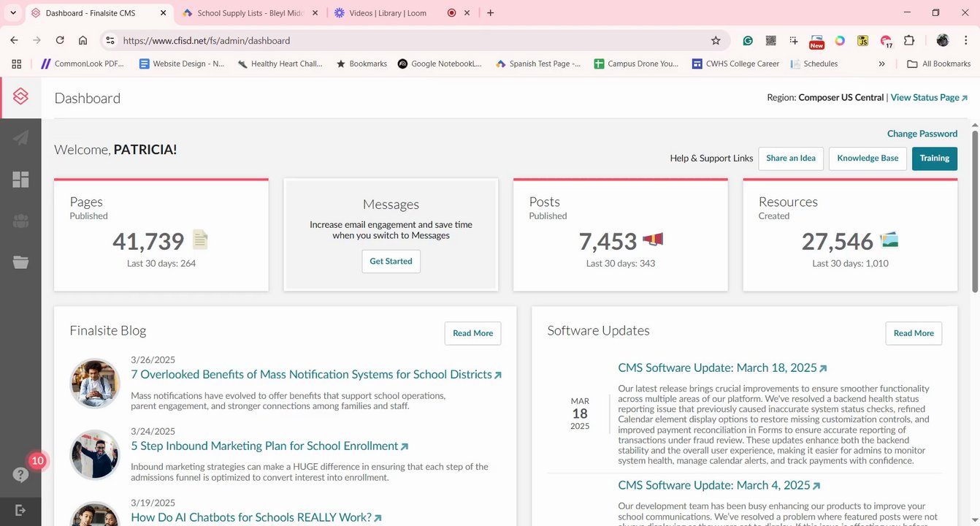The image size is (980, 526).
Task: Switch to School Supply Lists tab
Action: [x=248, y=13]
